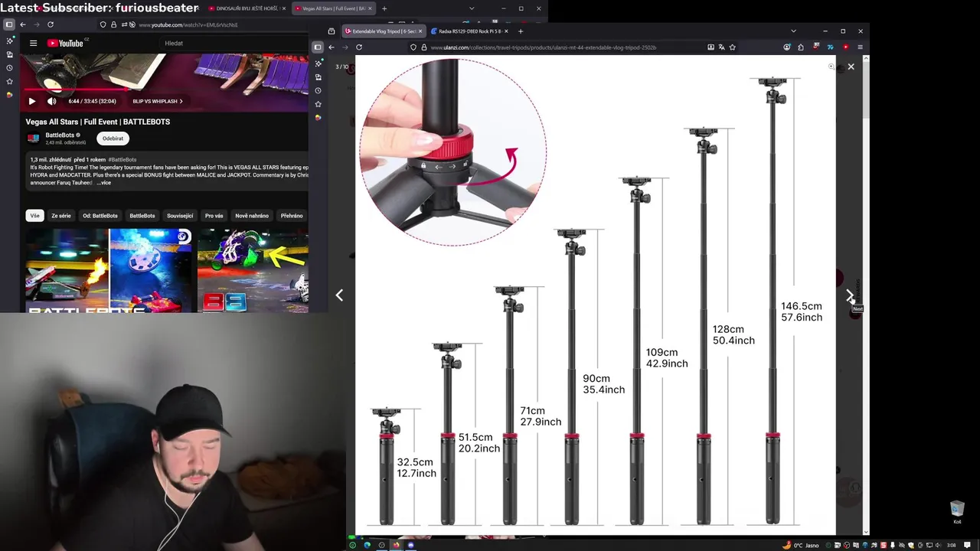Open new tab in YouTube browser window

(384, 8)
